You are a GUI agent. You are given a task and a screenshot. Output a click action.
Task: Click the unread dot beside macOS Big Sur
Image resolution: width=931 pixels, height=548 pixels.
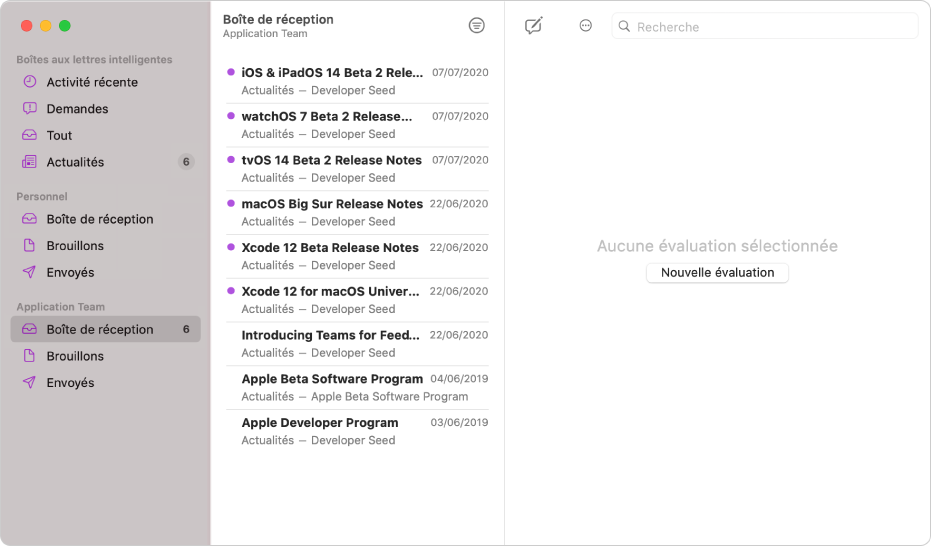point(231,204)
